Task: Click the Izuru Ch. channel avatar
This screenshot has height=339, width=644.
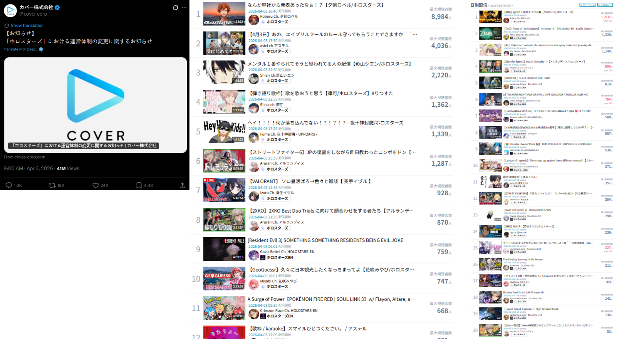Action: 254,196
